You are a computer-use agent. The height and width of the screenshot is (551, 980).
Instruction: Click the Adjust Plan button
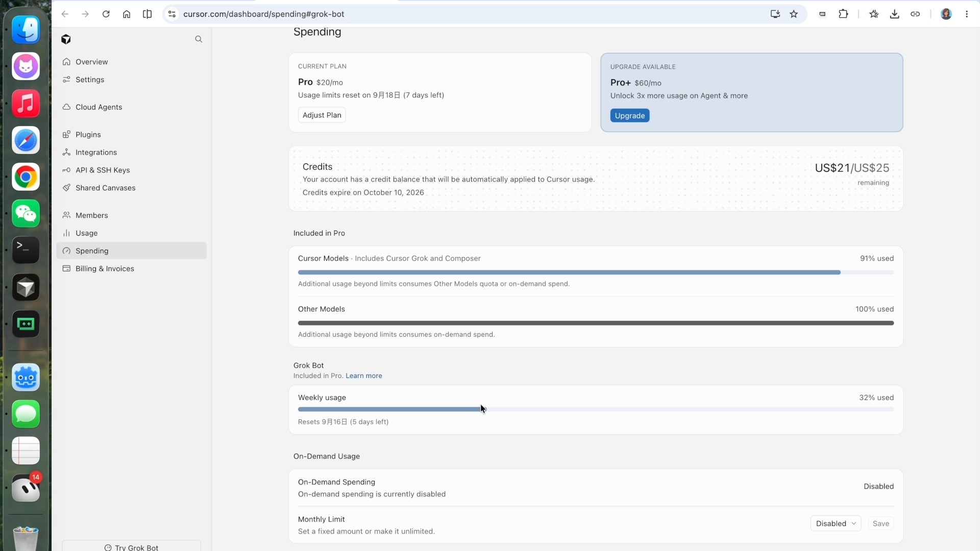point(322,115)
